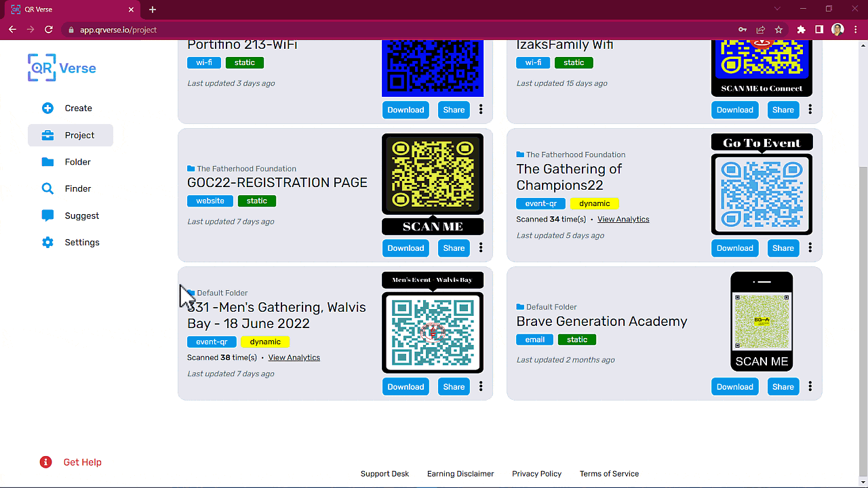Screen dimensions: 868x488
Task: Open Privacy Policy footer link
Action: 536,474
